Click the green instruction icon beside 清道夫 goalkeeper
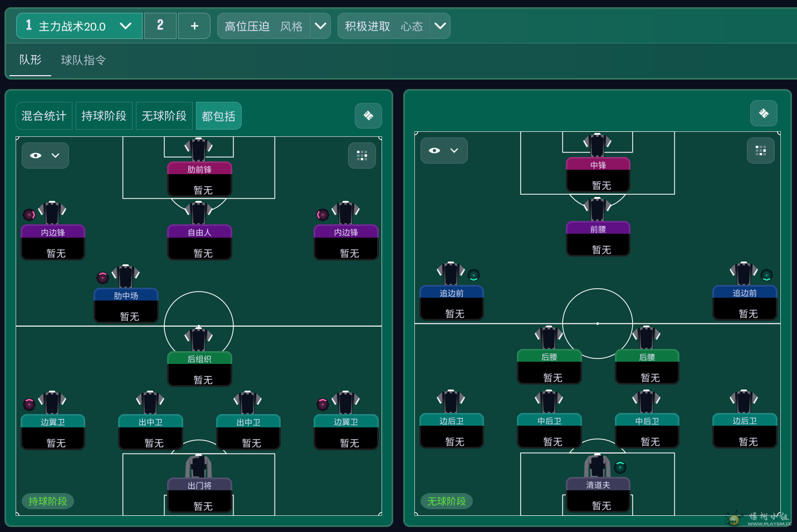Image resolution: width=797 pixels, height=532 pixels. (x=620, y=467)
